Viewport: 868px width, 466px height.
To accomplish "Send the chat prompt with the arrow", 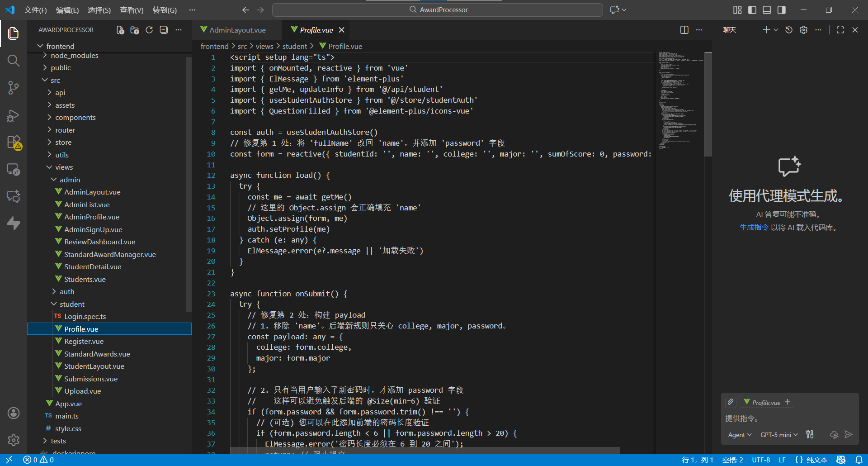I will click(x=849, y=434).
